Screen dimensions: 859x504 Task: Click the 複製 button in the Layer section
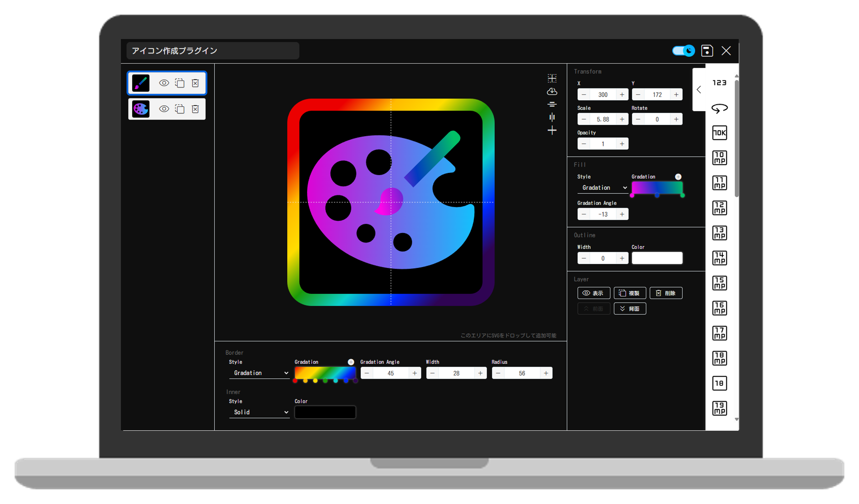pos(630,293)
